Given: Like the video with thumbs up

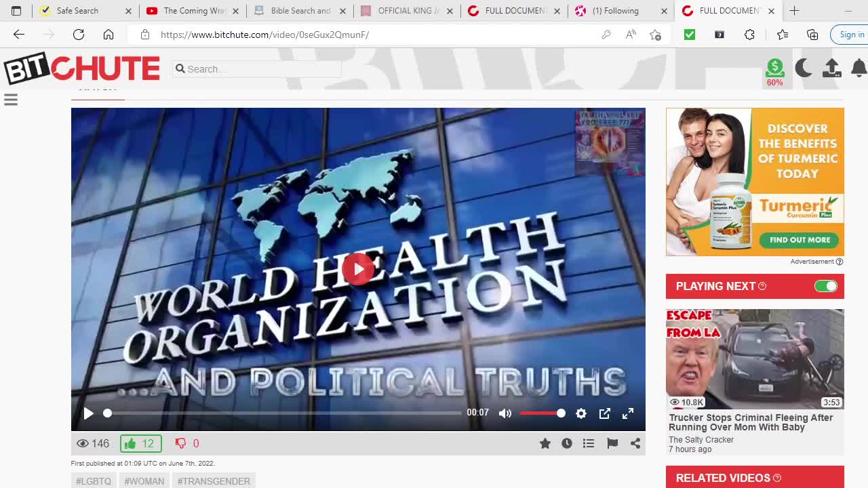Looking at the screenshot, I should [140, 443].
